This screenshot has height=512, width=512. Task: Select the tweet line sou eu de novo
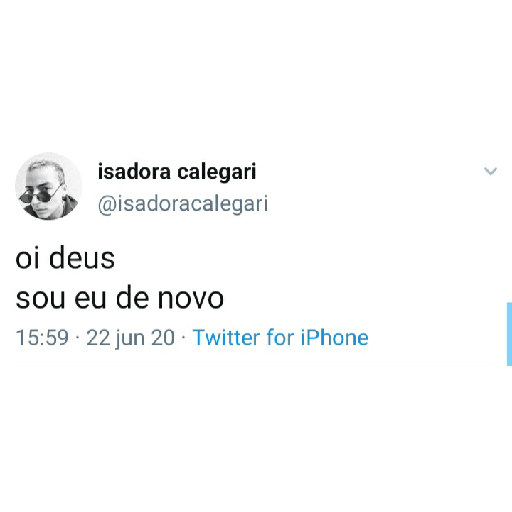pyautogui.click(x=120, y=298)
